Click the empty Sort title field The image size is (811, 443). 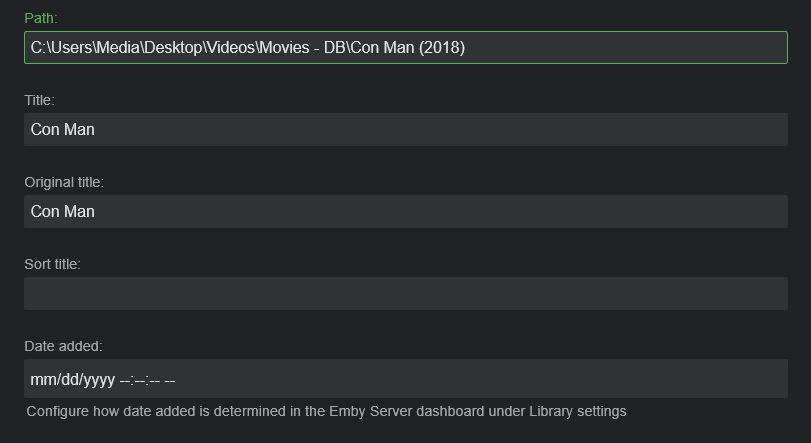point(405,293)
